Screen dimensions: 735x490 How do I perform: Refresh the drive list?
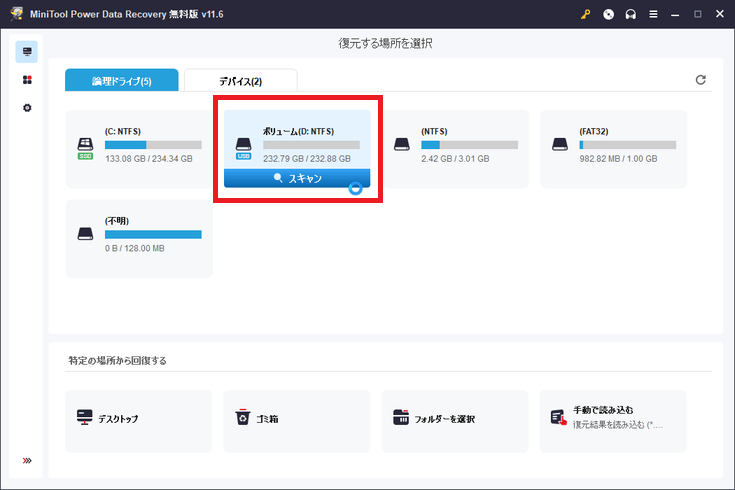click(x=701, y=80)
